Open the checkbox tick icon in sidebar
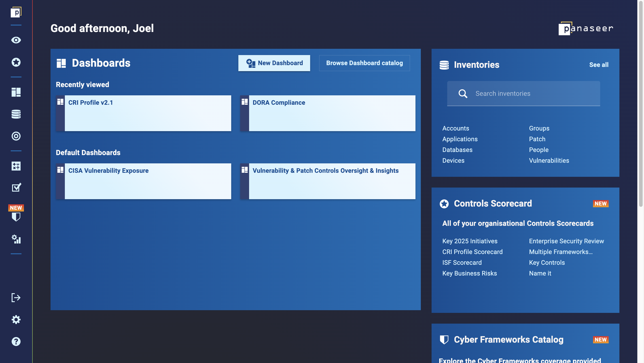Viewport: 644px width, 363px height. (x=16, y=187)
